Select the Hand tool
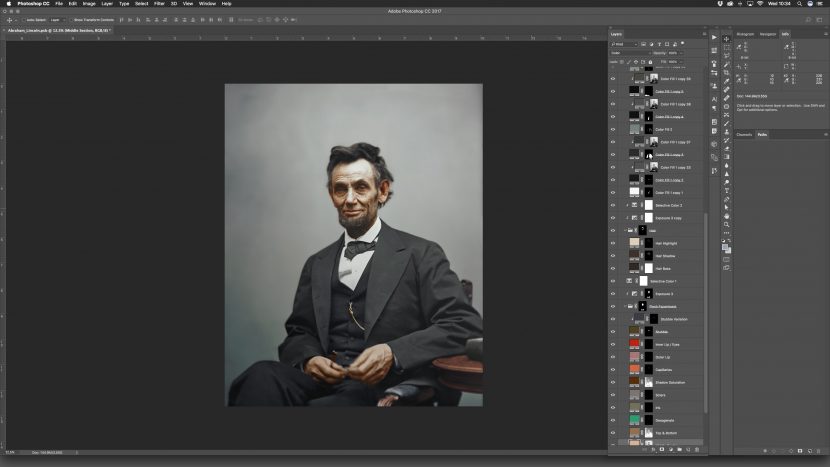830x467 pixels. tap(726, 216)
